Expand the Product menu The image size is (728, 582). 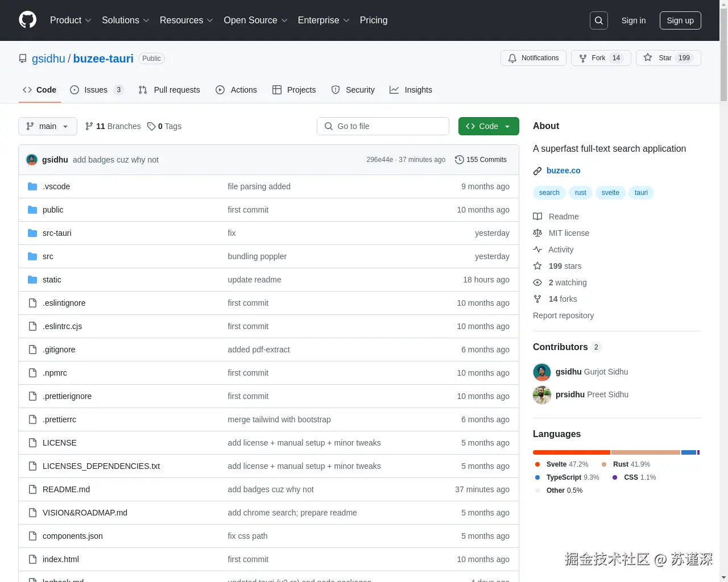pyautogui.click(x=71, y=20)
